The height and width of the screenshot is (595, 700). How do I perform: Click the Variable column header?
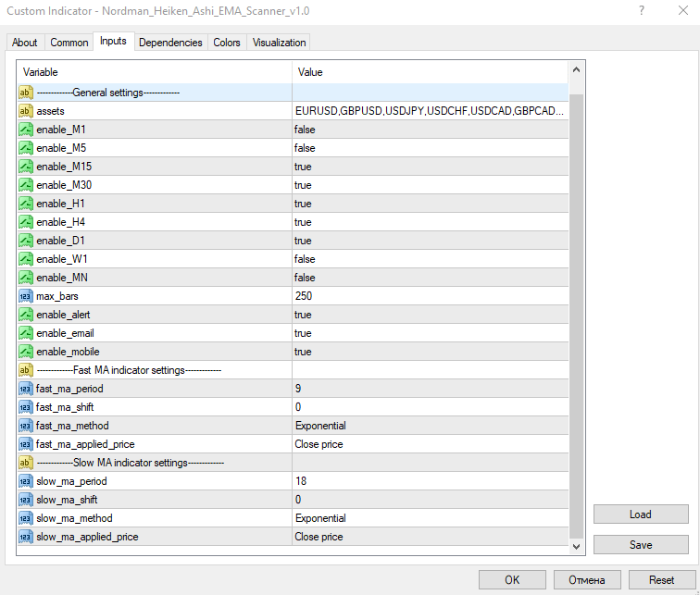tap(155, 72)
